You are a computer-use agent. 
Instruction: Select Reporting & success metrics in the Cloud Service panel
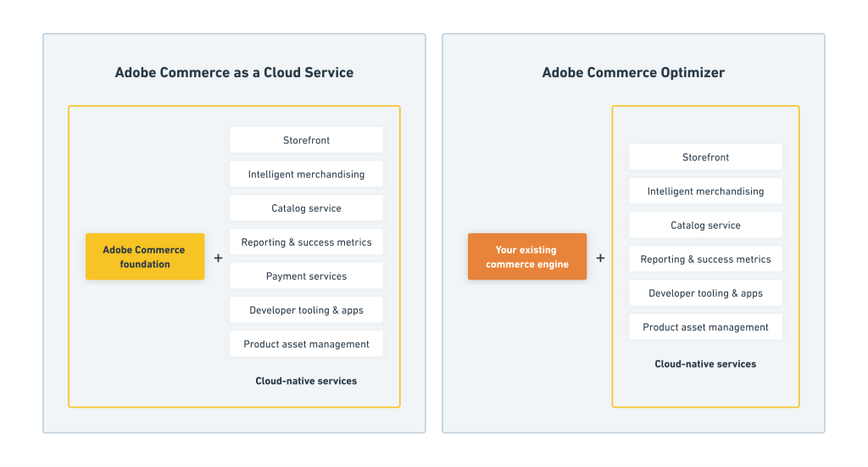pyautogui.click(x=306, y=242)
